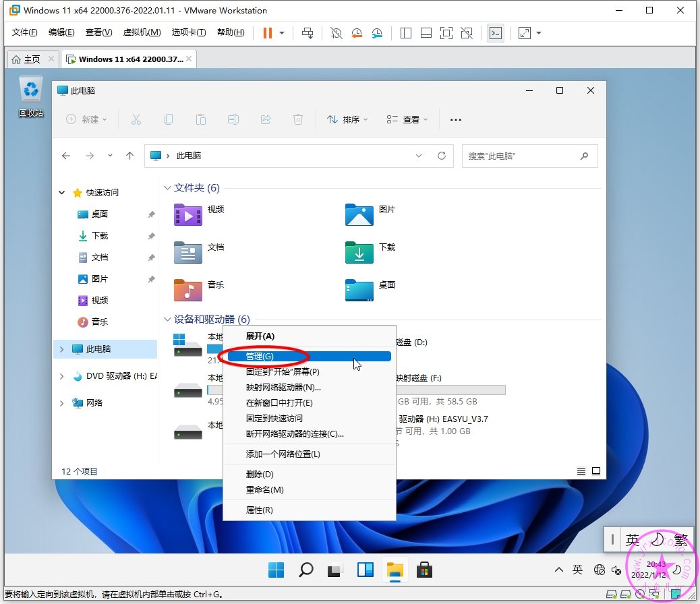Expand the 网络 tree node
The height and width of the screenshot is (604, 700).
point(61,403)
